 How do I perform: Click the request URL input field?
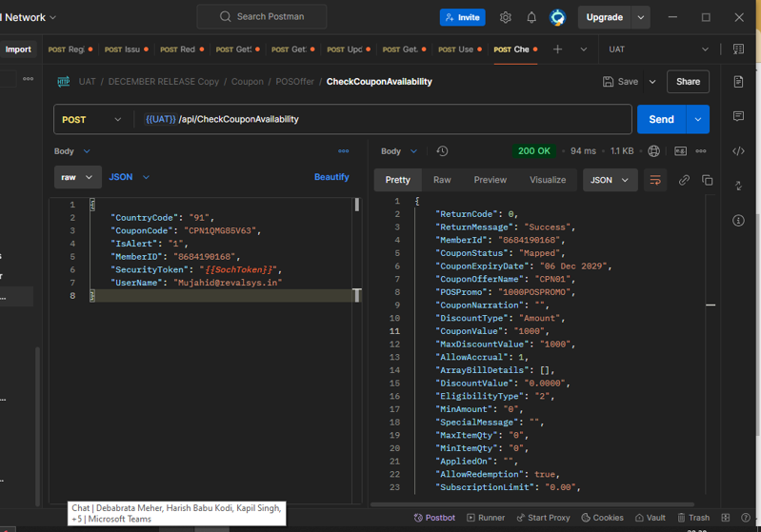(x=381, y=120)
